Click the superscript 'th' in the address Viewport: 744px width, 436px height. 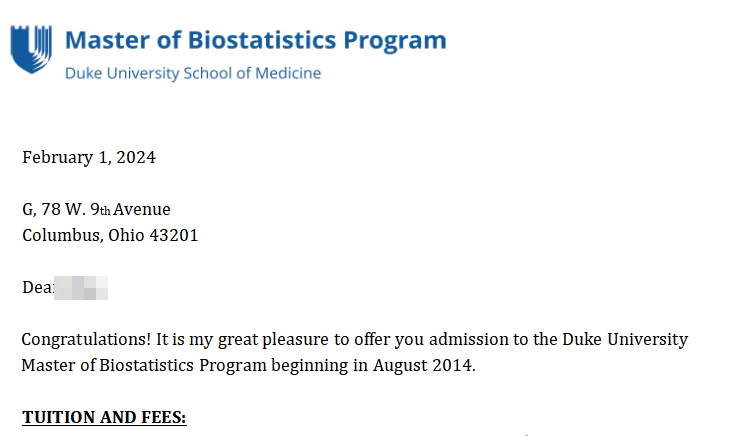coord(105,212)
